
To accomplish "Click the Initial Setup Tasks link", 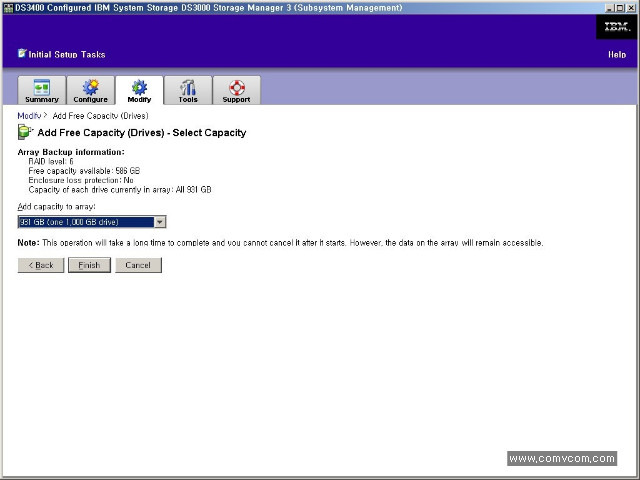I will pos(67,55).
